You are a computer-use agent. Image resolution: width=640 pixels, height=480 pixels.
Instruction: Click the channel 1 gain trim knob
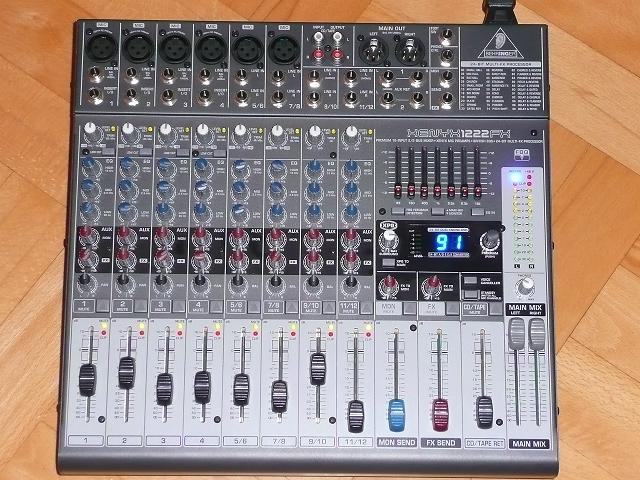coord(90,129)
